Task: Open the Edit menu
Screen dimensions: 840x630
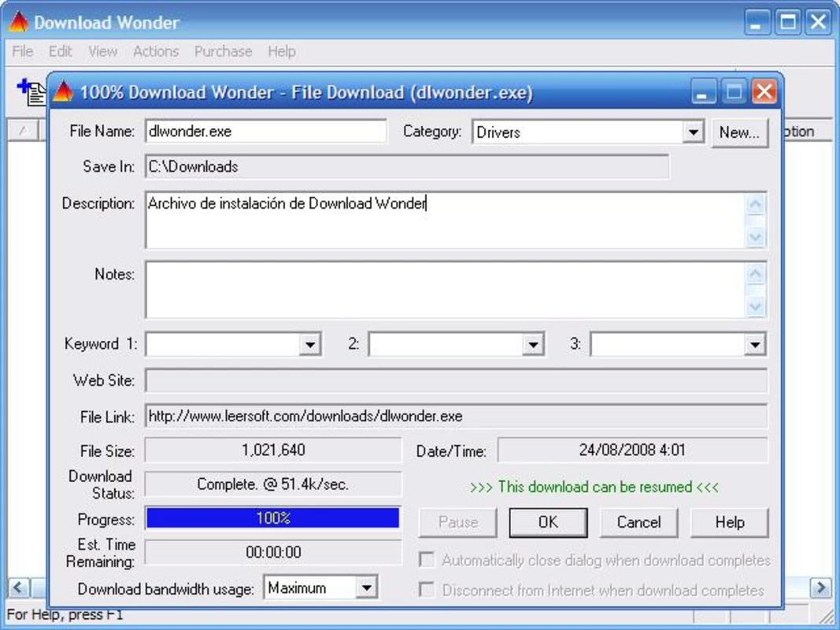Action: coord(60,51)
